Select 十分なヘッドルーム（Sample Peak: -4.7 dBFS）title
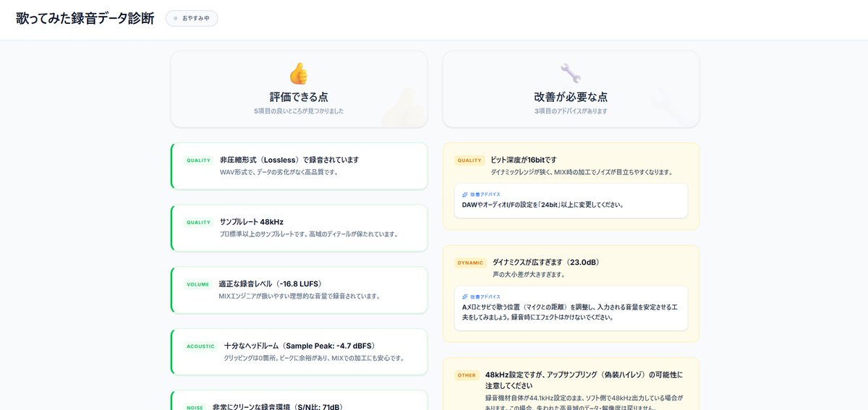Viewport: 868px width, 410px height. (x=299, y=346)
